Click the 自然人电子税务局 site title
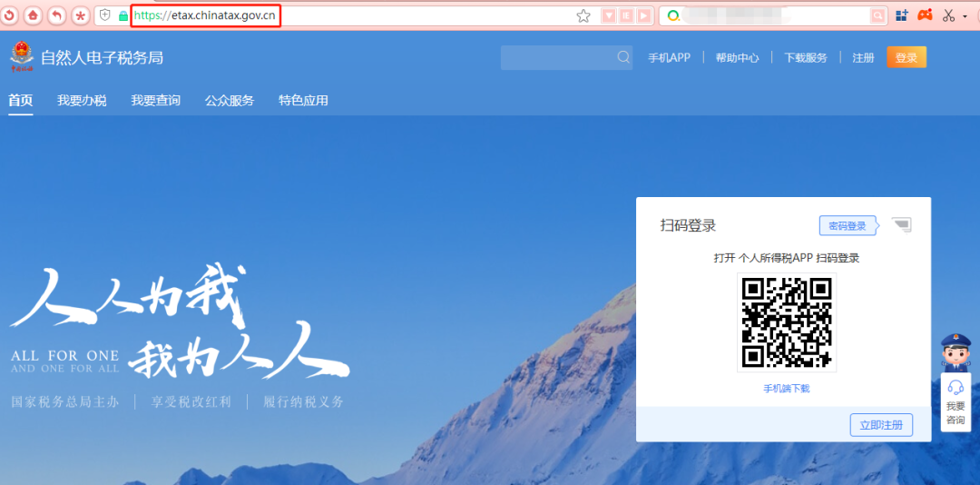The width and height of the screenshot is (980, 485). (102, 58)
